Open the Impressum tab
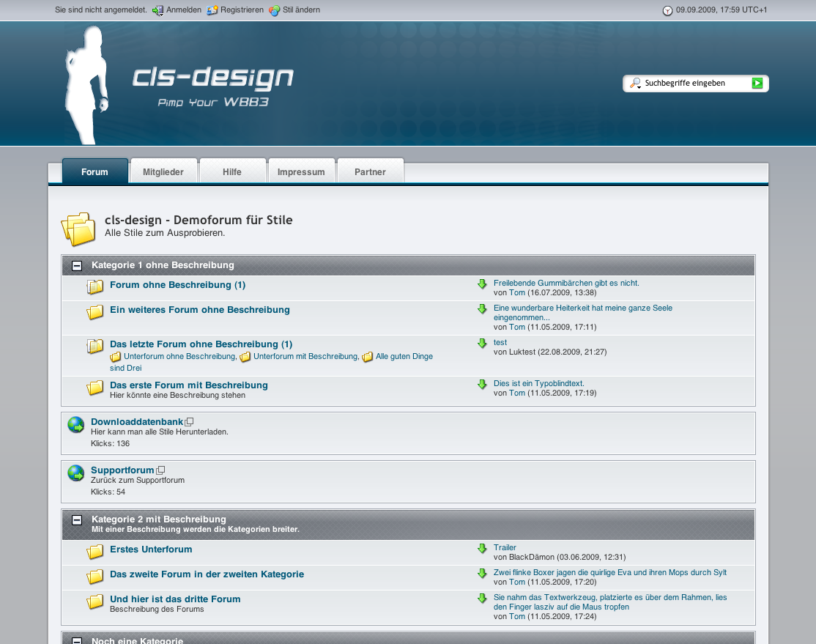Viewport: 816px width, 644px height. (301, 172)
